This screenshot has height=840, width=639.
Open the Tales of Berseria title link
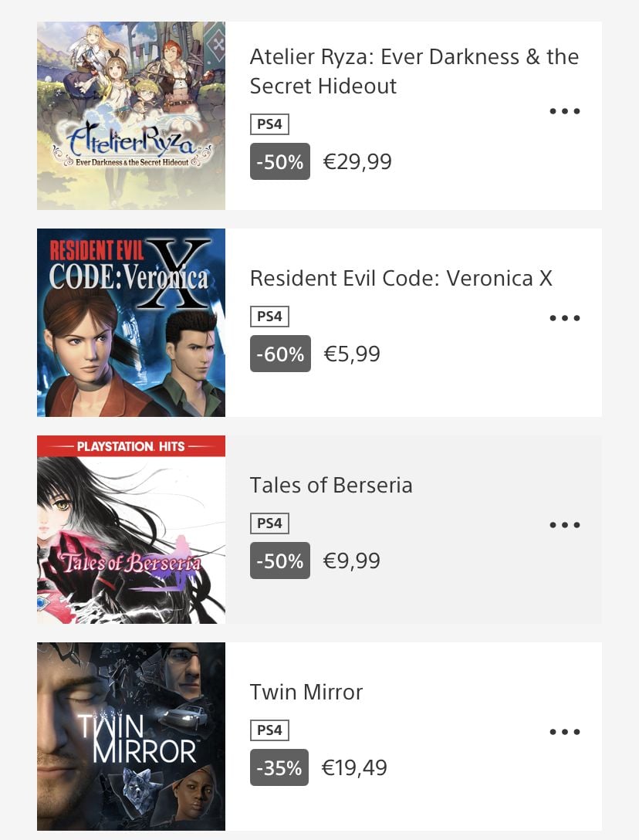(x=331, y=486)
